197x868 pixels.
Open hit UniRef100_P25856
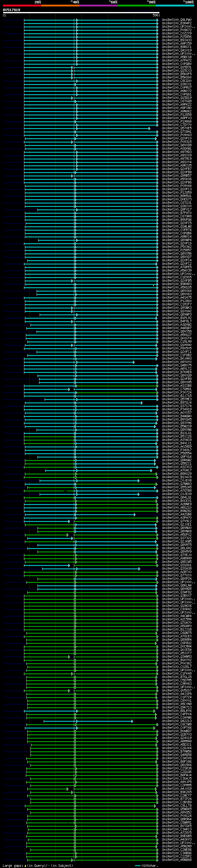point(177,37)
